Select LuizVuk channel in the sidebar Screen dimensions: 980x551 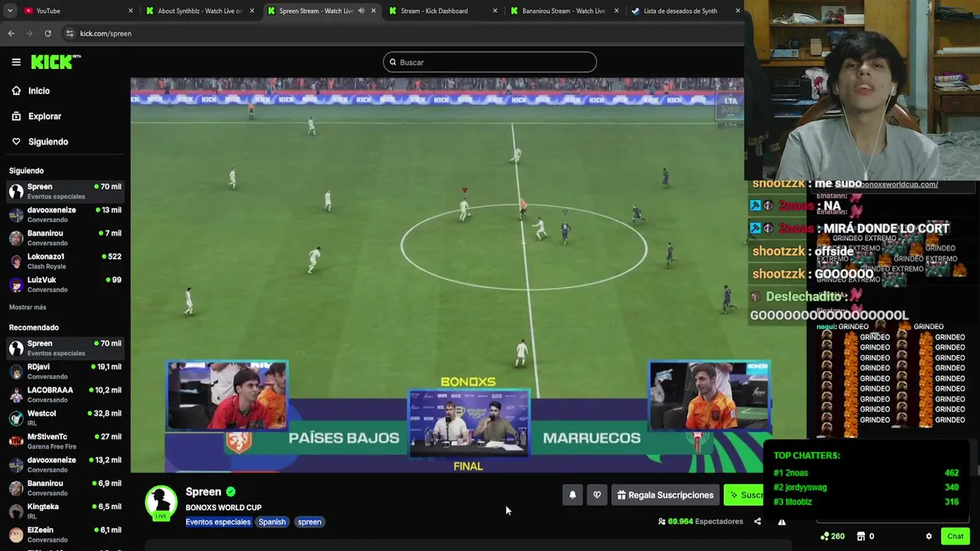click(x=64, y=284)
